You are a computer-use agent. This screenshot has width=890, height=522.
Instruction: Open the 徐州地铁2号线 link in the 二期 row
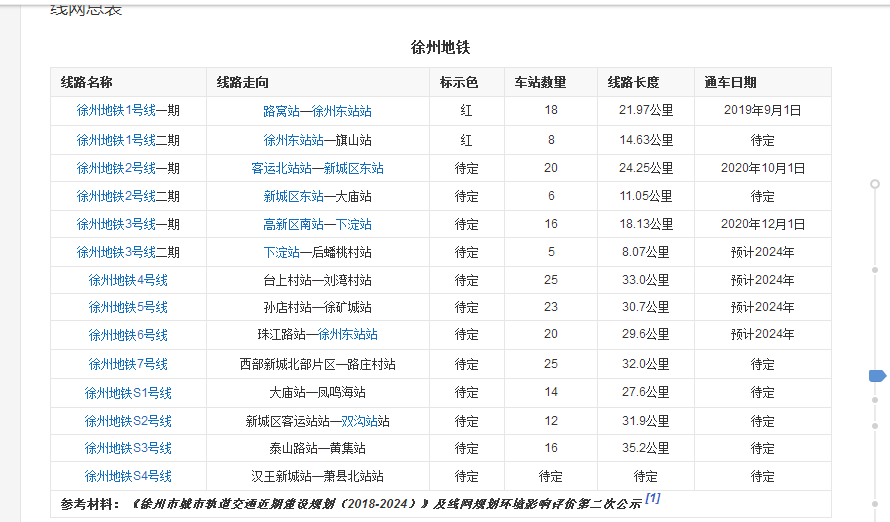point(116,196)
